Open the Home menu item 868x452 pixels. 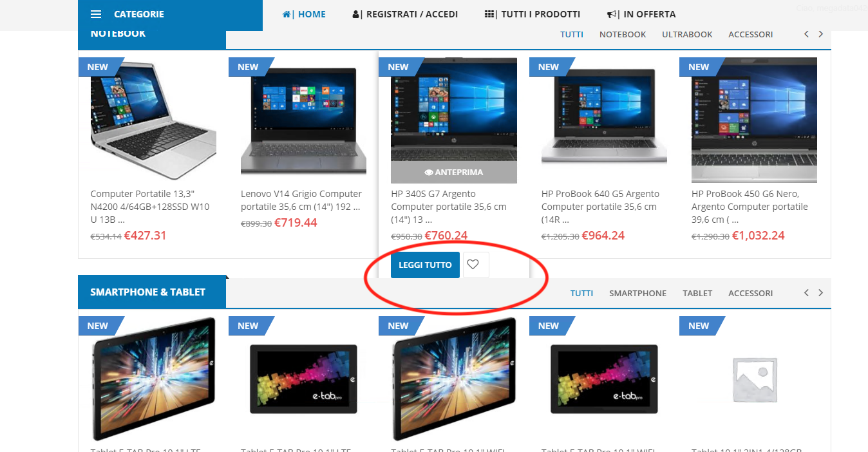[304, 14]
